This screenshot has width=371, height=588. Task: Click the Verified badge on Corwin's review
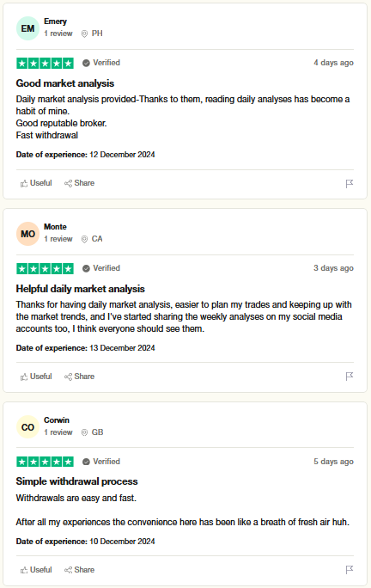tap(101, 462)
